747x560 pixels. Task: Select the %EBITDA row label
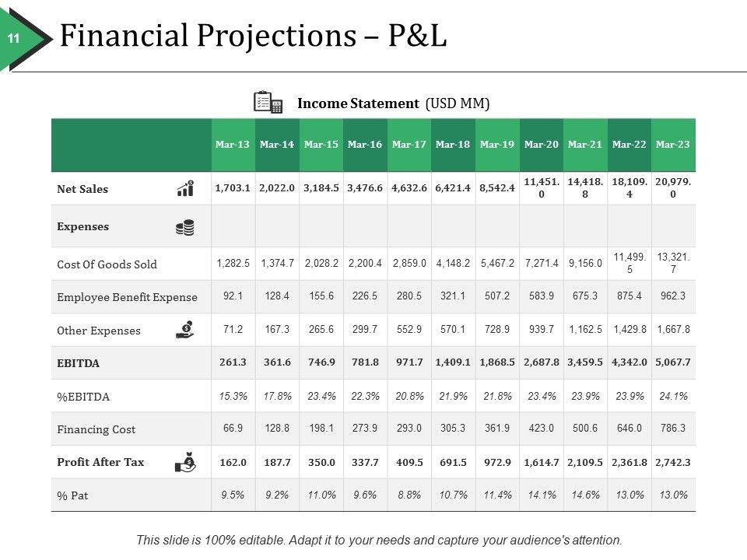pos(83,397)
